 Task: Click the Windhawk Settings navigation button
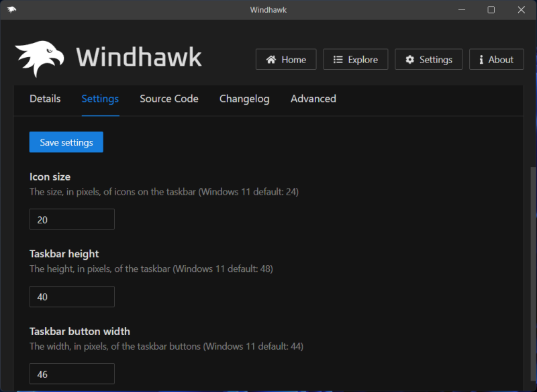click(x=428, y=59)
